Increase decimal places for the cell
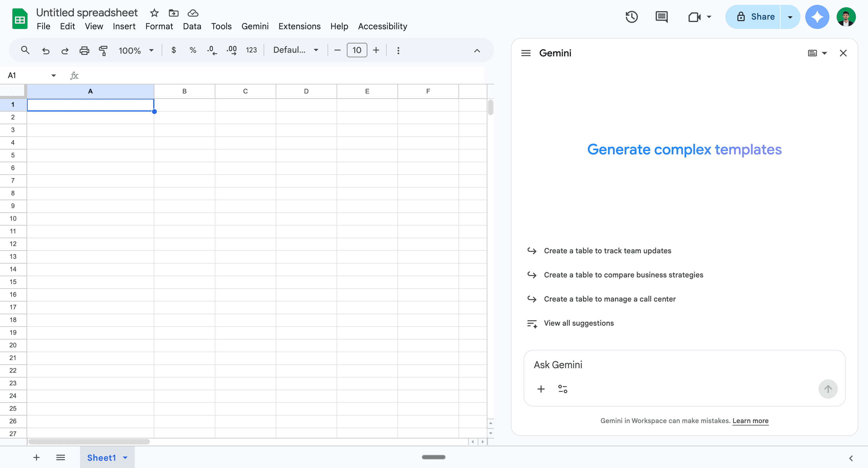868x468 pixels. [232, 50]
